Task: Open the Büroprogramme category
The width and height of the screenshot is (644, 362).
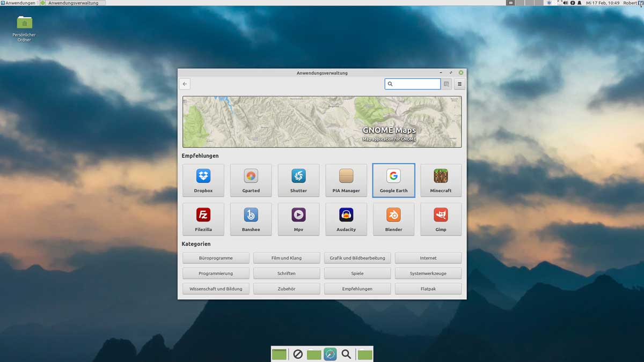Action: (216, 258)
